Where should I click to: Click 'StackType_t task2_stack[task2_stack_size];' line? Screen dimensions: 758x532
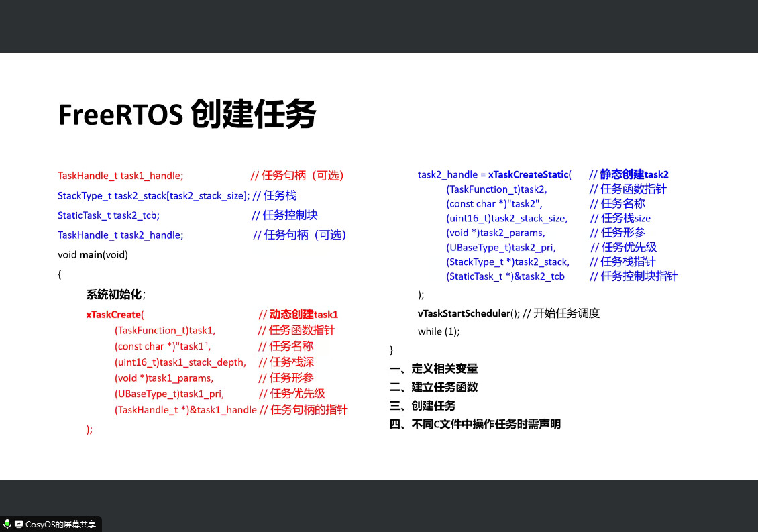[154, 195]
